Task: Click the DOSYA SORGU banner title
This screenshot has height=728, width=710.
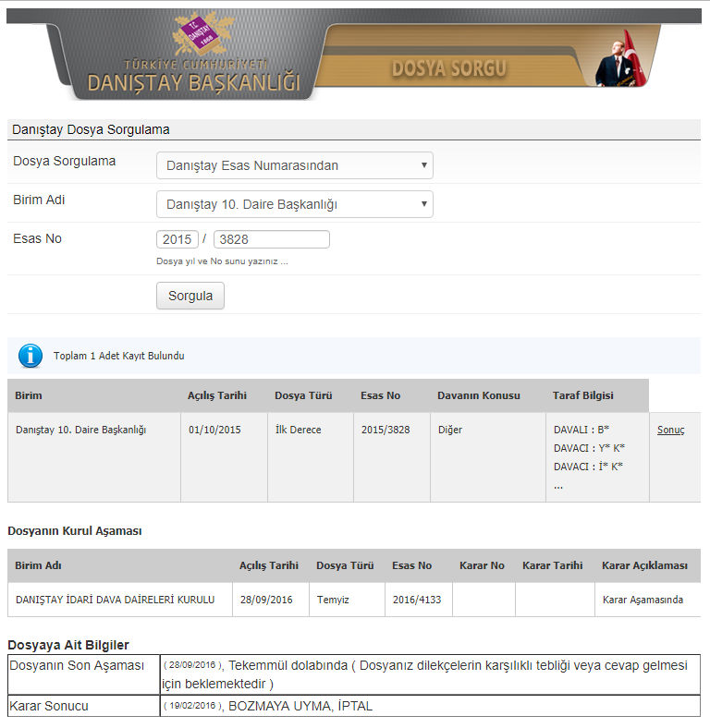Action: click(448, 68)
